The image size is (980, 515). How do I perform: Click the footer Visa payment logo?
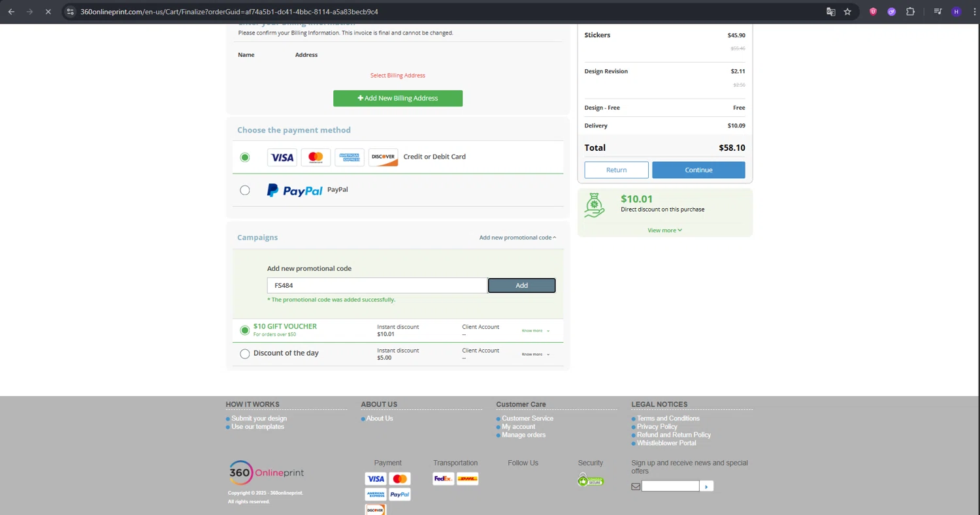pos(376,479)
